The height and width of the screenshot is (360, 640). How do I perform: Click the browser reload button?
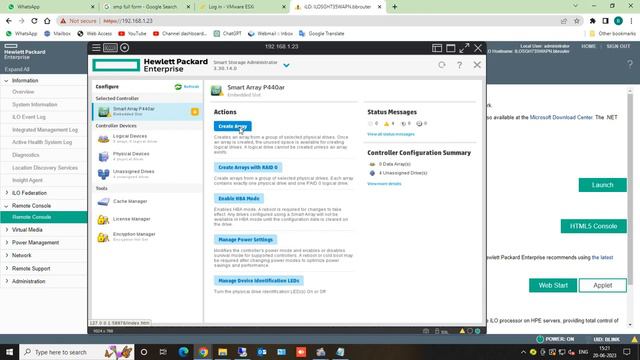(34, 21)
